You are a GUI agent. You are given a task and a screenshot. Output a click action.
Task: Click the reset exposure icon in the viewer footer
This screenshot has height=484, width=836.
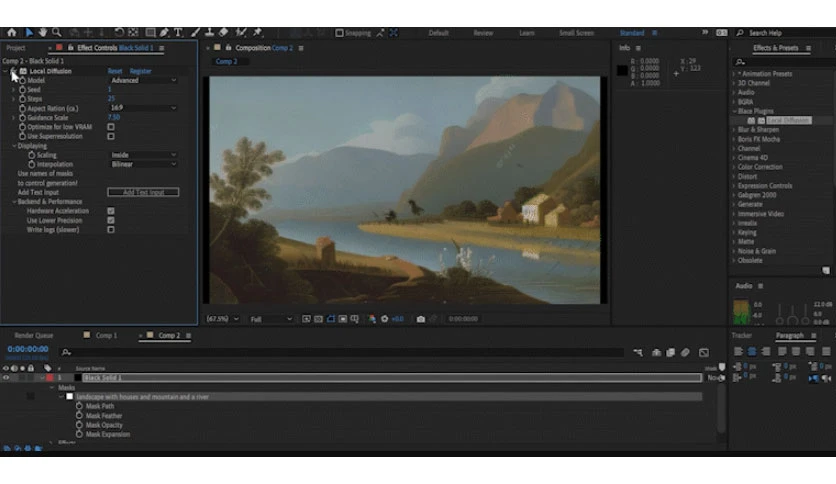tap(384, 319)
